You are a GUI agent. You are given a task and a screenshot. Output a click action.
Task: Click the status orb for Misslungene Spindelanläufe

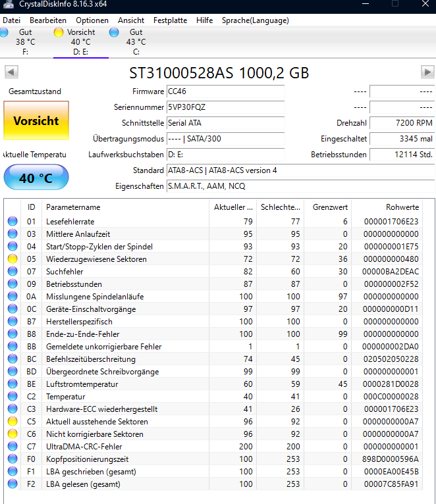13,296
